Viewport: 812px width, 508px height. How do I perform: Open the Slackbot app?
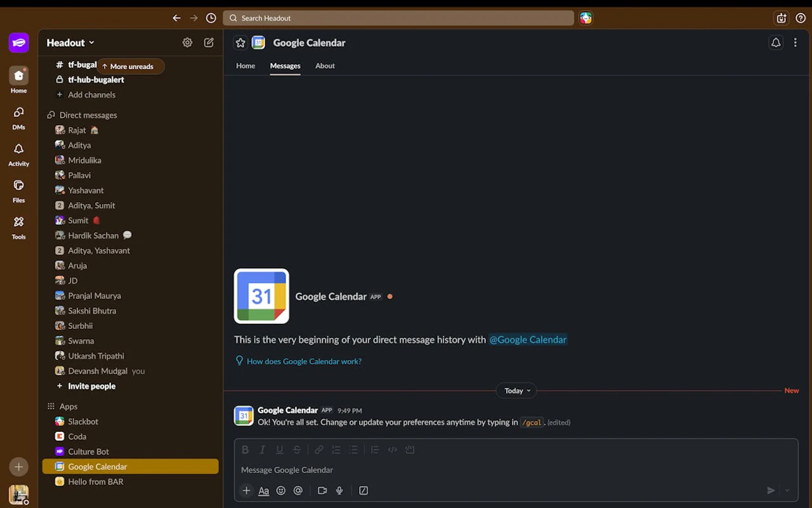(x=130, y=422)
